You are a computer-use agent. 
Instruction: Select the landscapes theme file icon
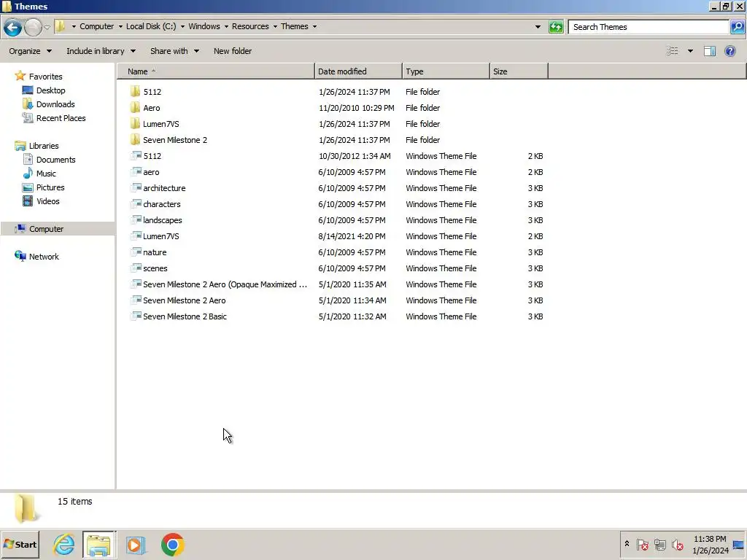pyautogui.click(x=136, y=220)
